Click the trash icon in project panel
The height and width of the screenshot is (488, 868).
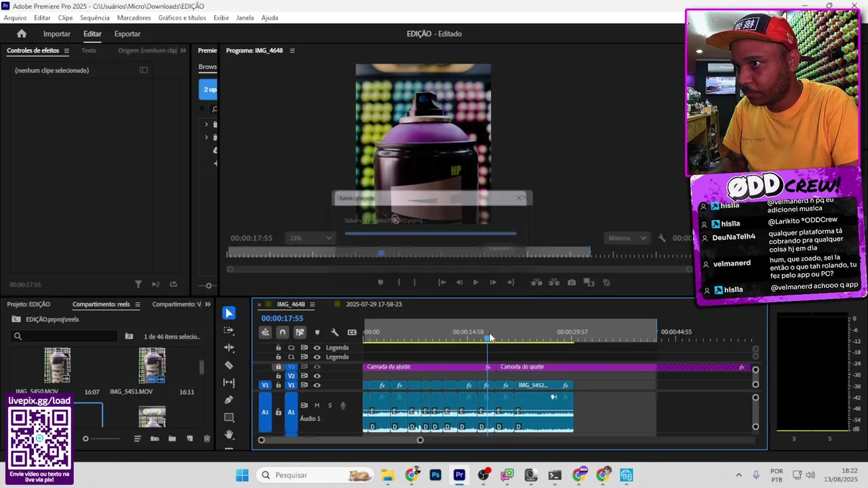click(x=207, y=439)
